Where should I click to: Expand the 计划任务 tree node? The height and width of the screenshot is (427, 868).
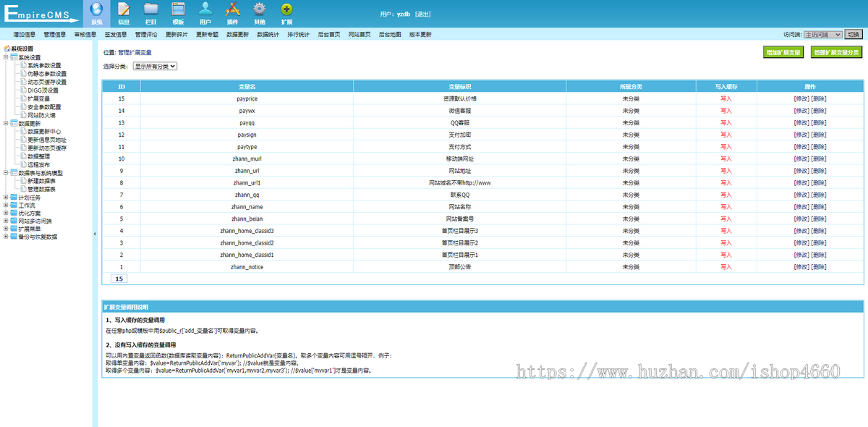pyautogui.click(x=7, y=198)
